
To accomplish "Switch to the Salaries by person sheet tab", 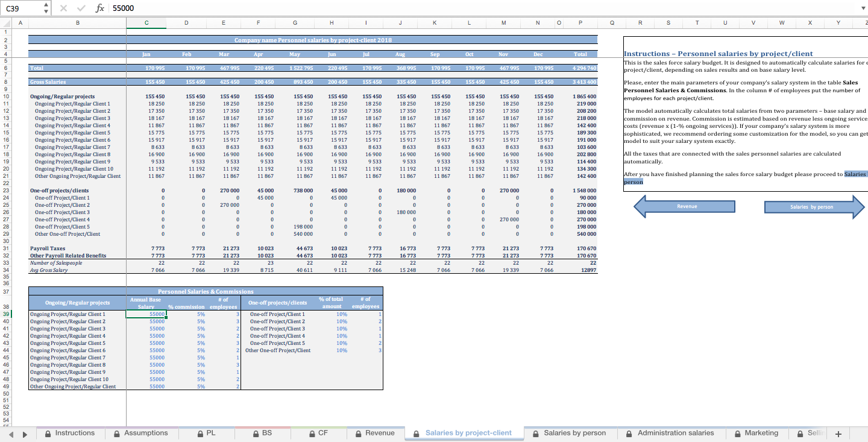I will click(x=570, y=433).
